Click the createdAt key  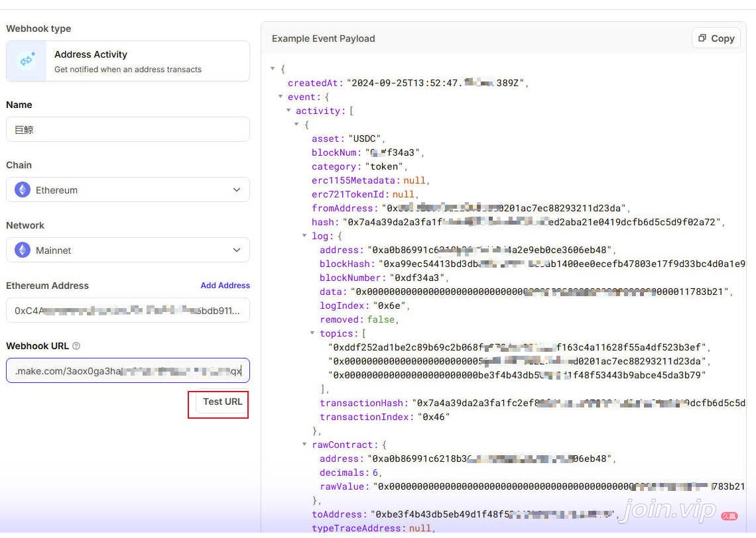314,83
